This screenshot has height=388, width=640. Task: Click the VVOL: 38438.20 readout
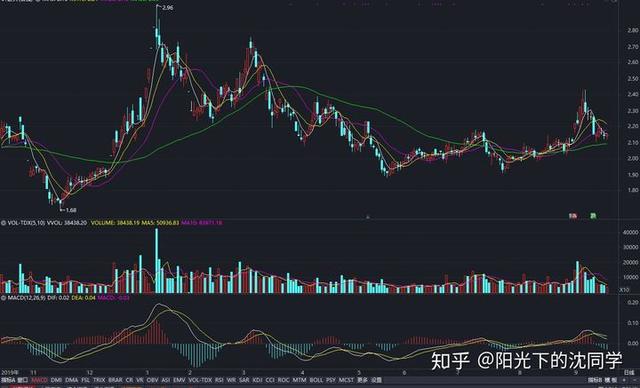coord(67,223)
